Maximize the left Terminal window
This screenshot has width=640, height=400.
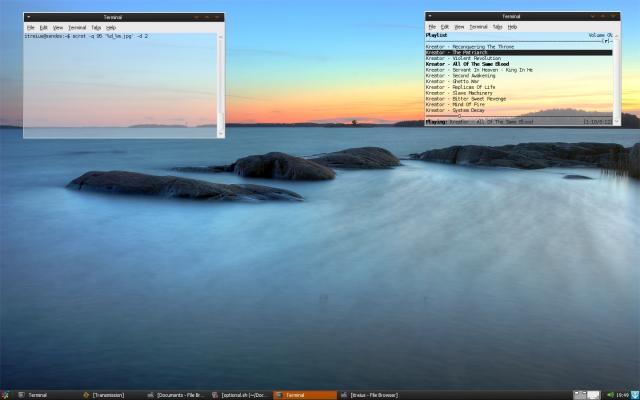tap(207, 17)
